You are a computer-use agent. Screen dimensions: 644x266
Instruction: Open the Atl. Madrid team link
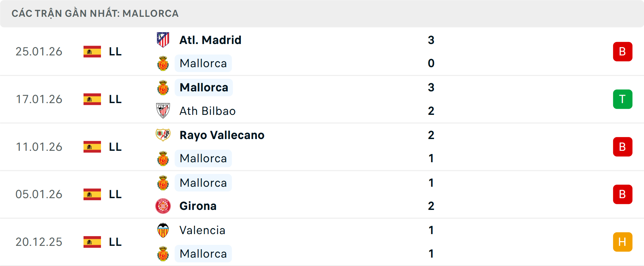pos(210,40)
